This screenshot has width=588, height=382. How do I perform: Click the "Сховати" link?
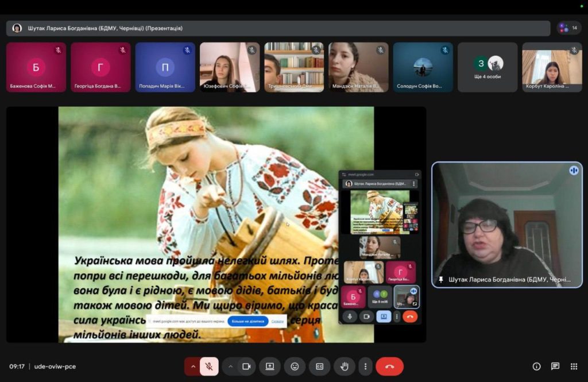tap(277, 321)
